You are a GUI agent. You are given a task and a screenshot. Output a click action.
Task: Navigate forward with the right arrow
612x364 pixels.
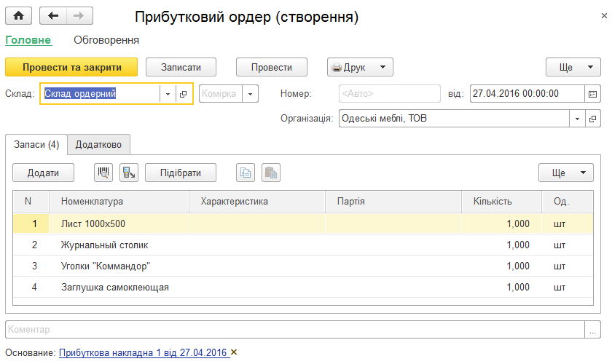click(79, 16)
